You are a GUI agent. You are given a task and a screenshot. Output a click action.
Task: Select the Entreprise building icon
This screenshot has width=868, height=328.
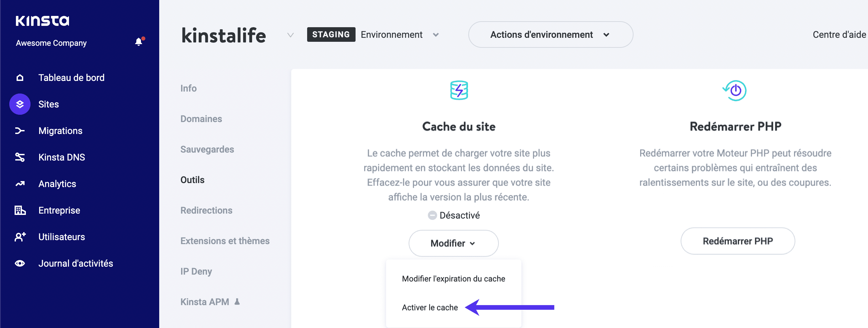pos(20,210)
